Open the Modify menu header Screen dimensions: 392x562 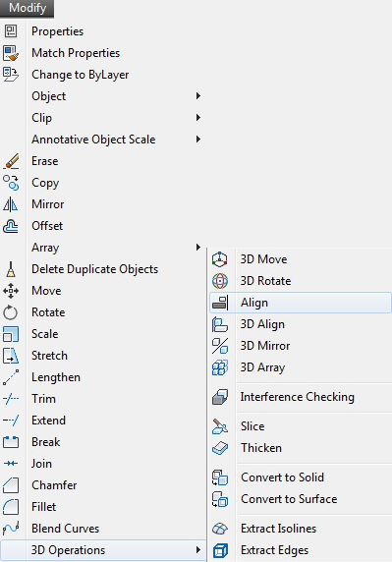point(28,8)
